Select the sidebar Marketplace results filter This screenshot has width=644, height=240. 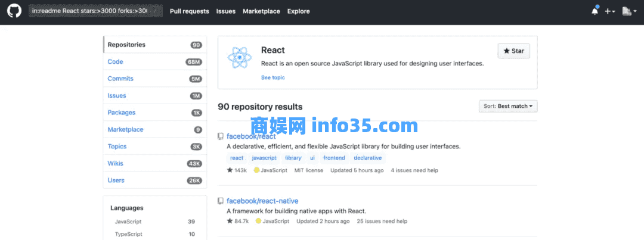155,129
